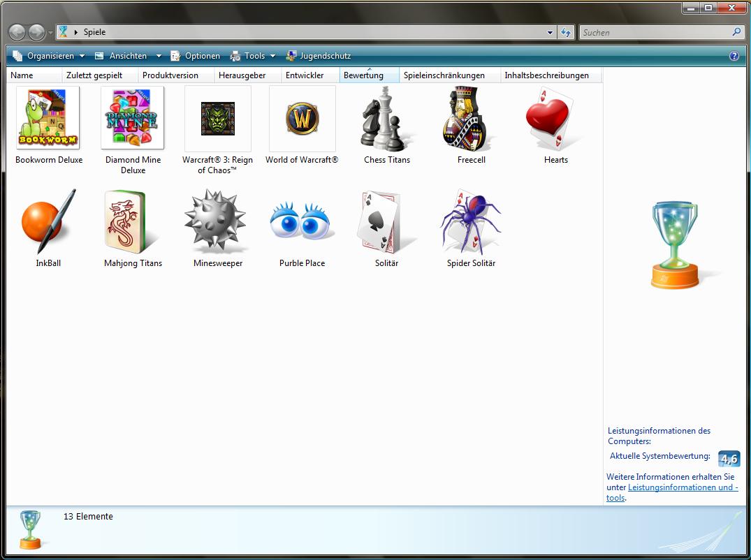The height and width of the screenshot is (560, 751).
Task: Minimize the Spiele window
Action: [x=691, y=7]
